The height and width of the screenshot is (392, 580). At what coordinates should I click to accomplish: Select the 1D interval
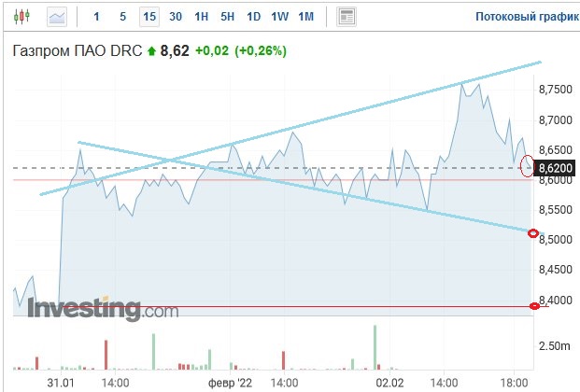coord(254,17)
